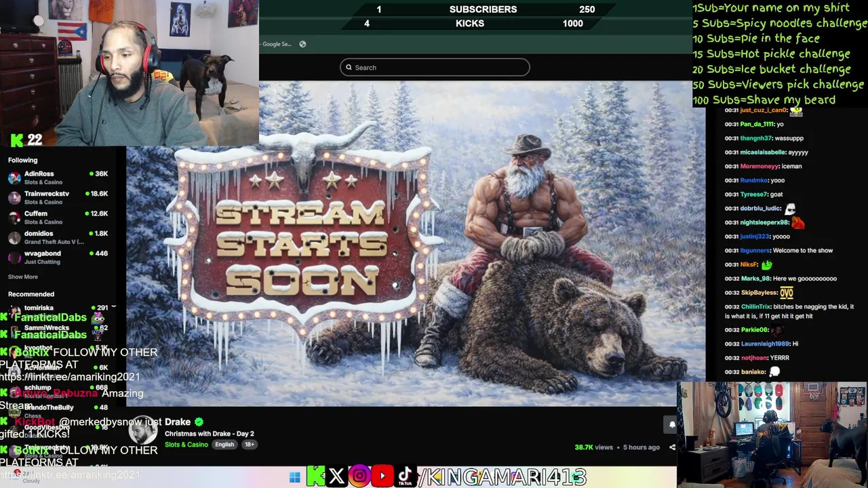Click the Following section heading
Image resolution: width=868 pixels, height=488 pixels.
pyautogui.click(x=23, y=160)
